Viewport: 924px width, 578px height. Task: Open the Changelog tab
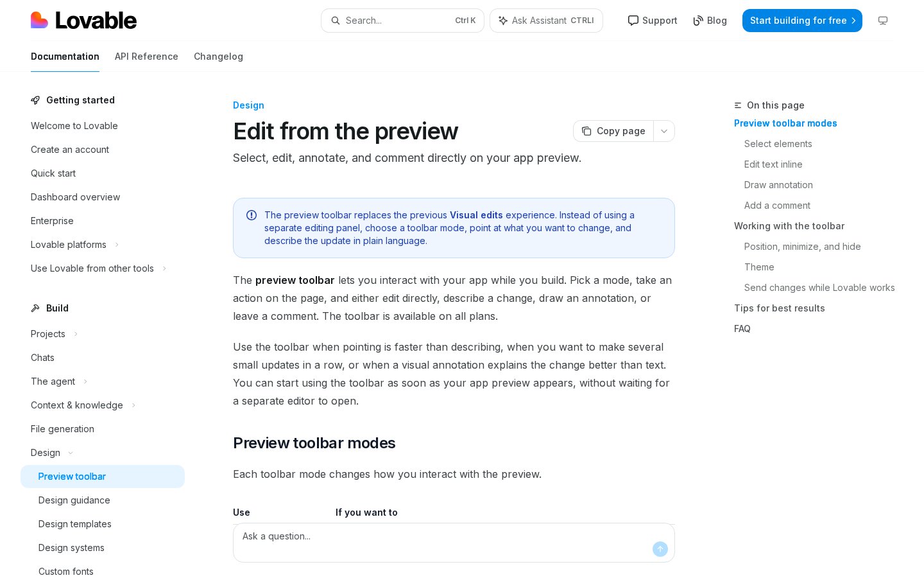[218, 57]
